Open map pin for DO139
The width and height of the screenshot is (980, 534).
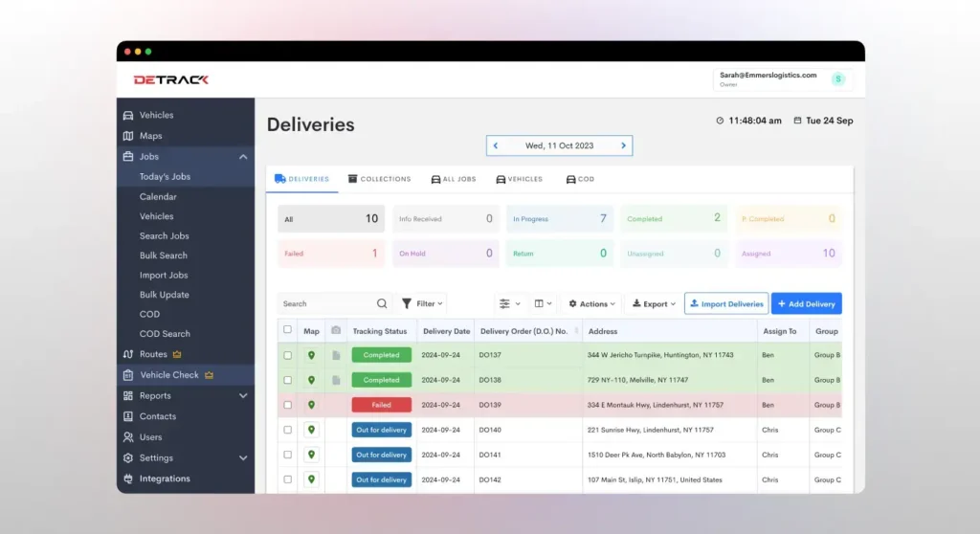coord(311,405)
